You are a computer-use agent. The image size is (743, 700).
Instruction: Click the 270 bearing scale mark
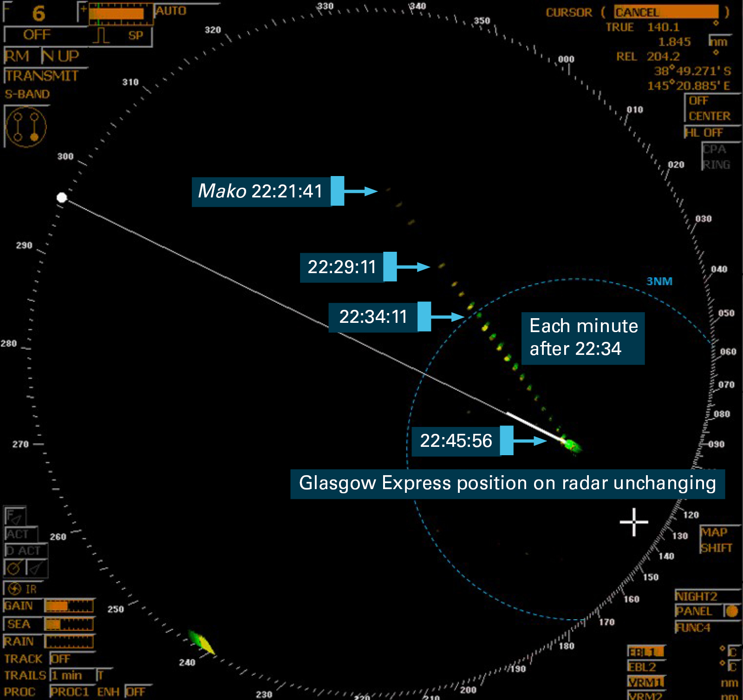coord(20,445)
